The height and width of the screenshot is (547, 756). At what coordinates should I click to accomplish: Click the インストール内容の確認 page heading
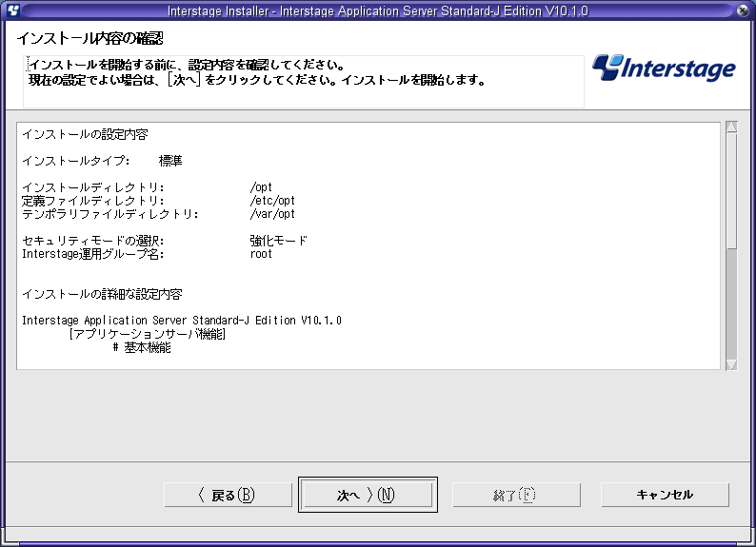point(90,38)
